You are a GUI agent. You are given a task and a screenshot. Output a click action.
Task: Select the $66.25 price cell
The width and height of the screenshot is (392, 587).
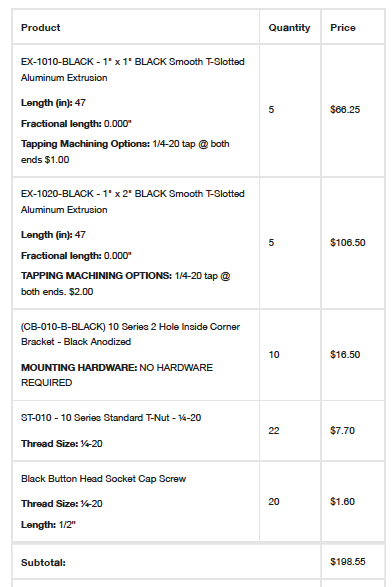[345, 110]
